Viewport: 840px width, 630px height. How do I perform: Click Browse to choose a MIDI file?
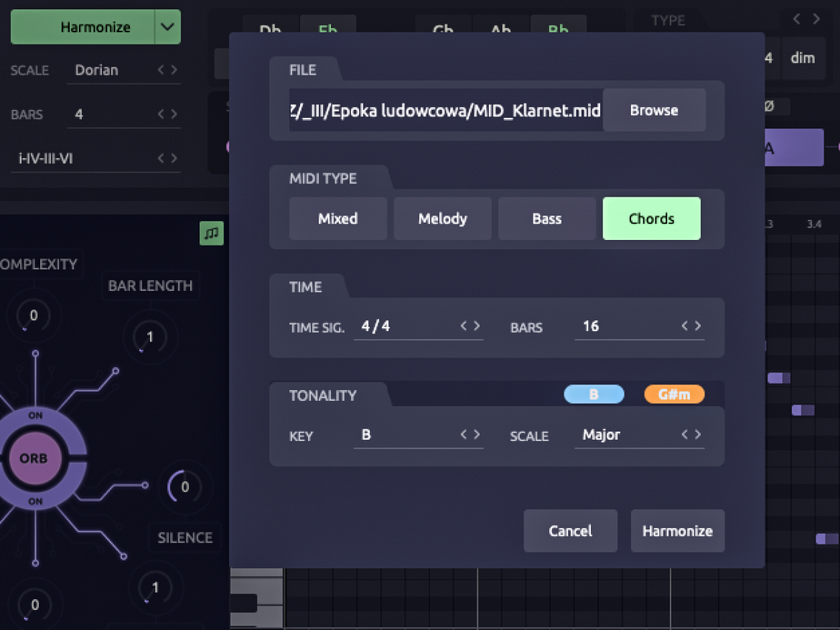654,111
